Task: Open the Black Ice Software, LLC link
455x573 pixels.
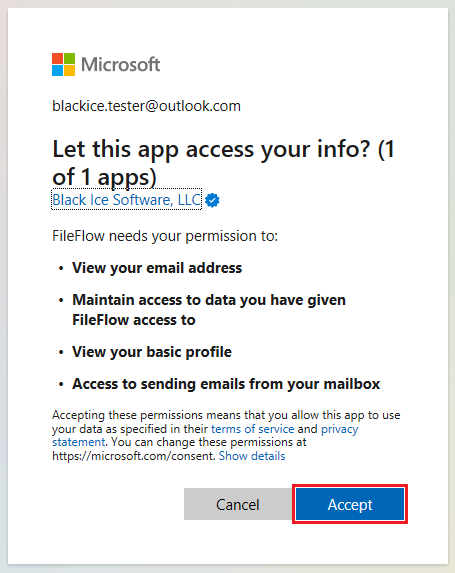Action: pos(126,200)
